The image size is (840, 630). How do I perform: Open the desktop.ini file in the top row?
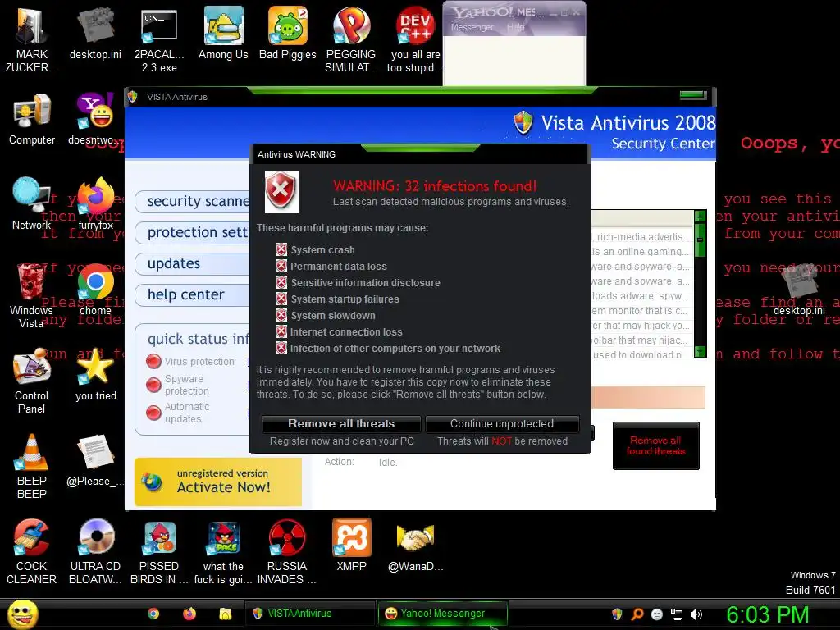point(95,33)
